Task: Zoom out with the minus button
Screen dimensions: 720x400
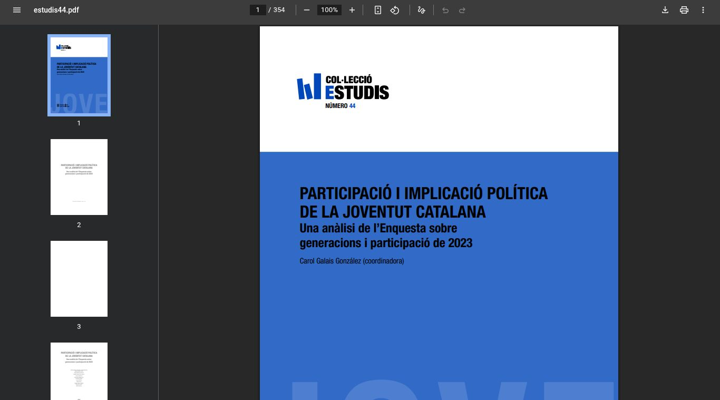Action: 307,10
